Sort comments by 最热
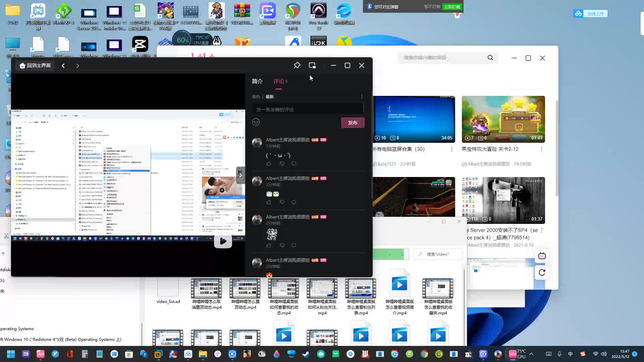This screenshot has height=362, width=644. coord(256,97)
